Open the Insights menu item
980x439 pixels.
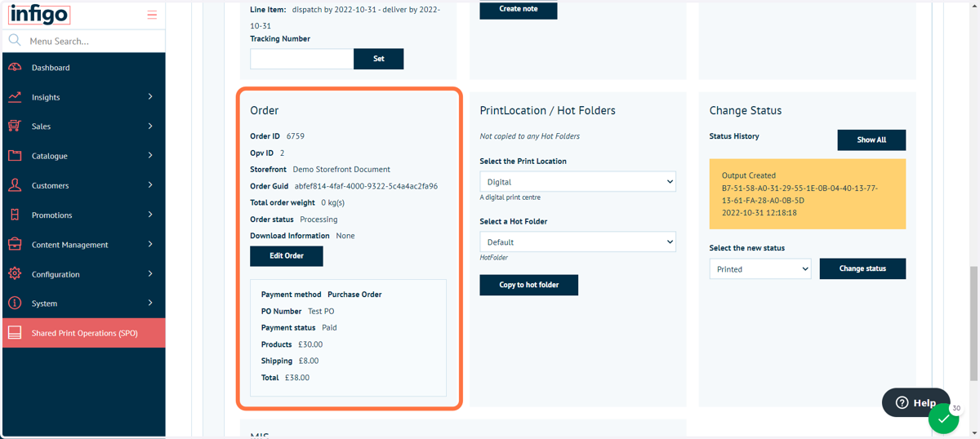pyautogui.click(x=84, y=97)
